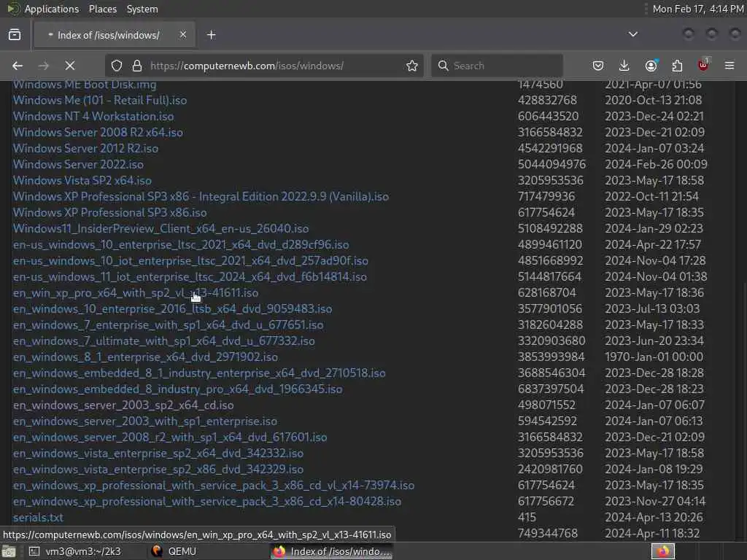Screen dimensions: 747x560
Task: Open Windows Me (101 - Retail Full).iso link
Action: [99, 101]
